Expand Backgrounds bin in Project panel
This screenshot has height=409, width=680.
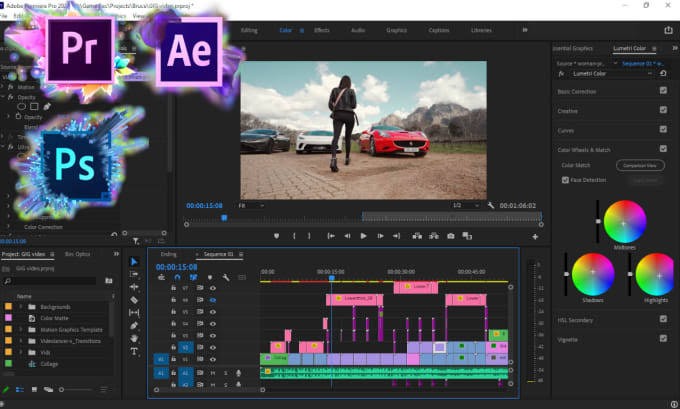20,307
